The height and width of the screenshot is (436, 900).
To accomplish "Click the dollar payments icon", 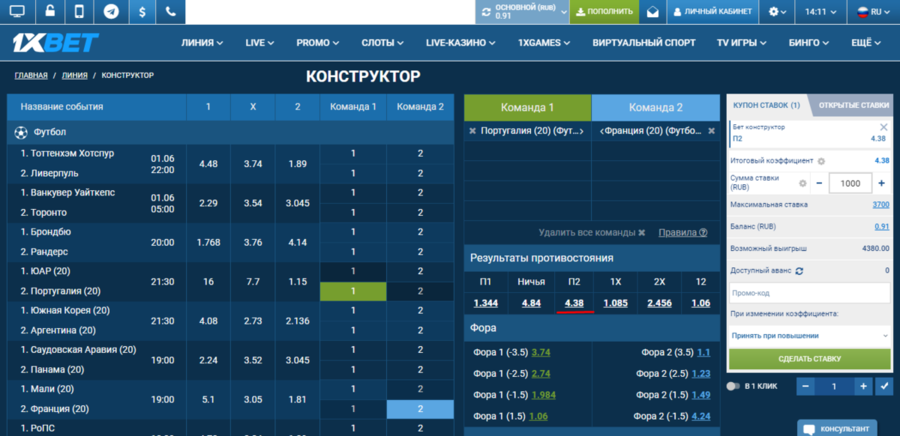I will pyautogui.click(x=142, y=11).
